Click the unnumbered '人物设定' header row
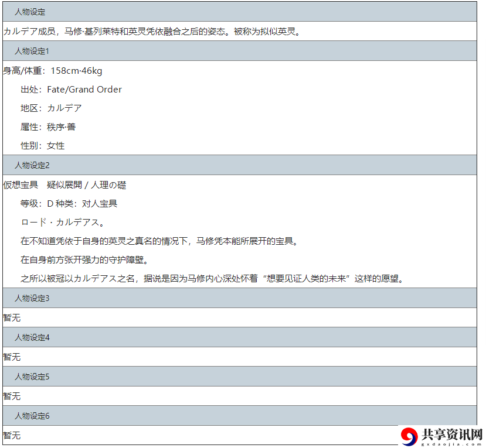486x448 pixels. [240, 12]
